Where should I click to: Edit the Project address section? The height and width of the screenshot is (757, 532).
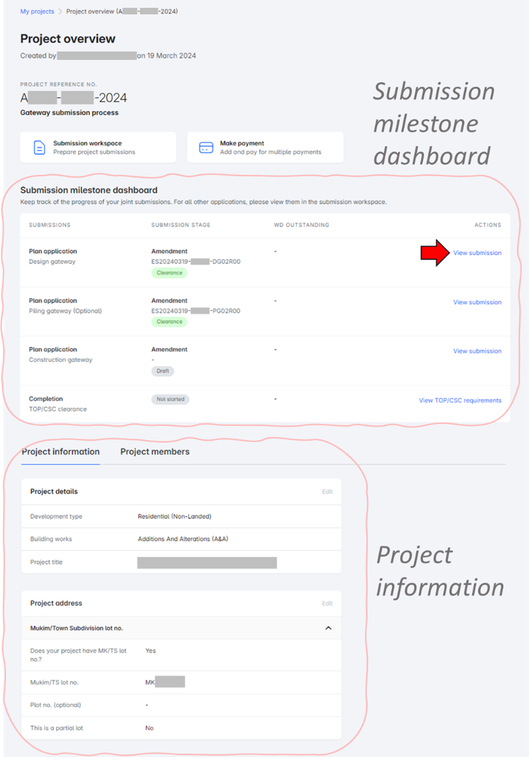point(327,603)
